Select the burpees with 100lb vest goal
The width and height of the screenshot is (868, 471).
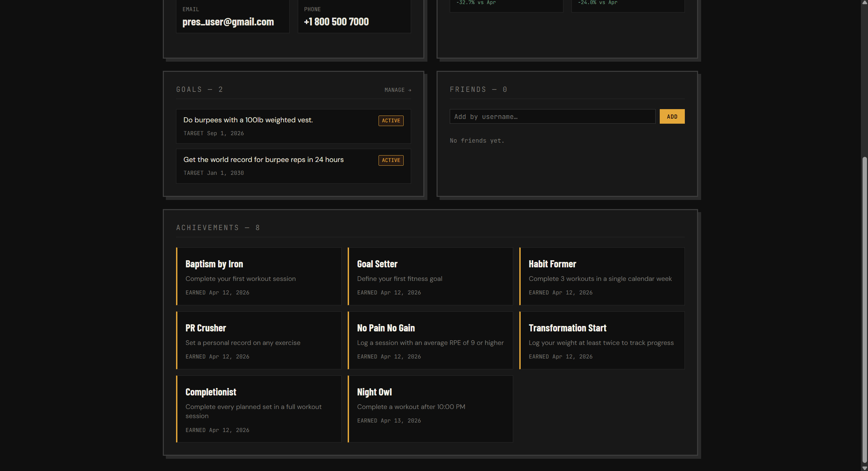(293, 126)
